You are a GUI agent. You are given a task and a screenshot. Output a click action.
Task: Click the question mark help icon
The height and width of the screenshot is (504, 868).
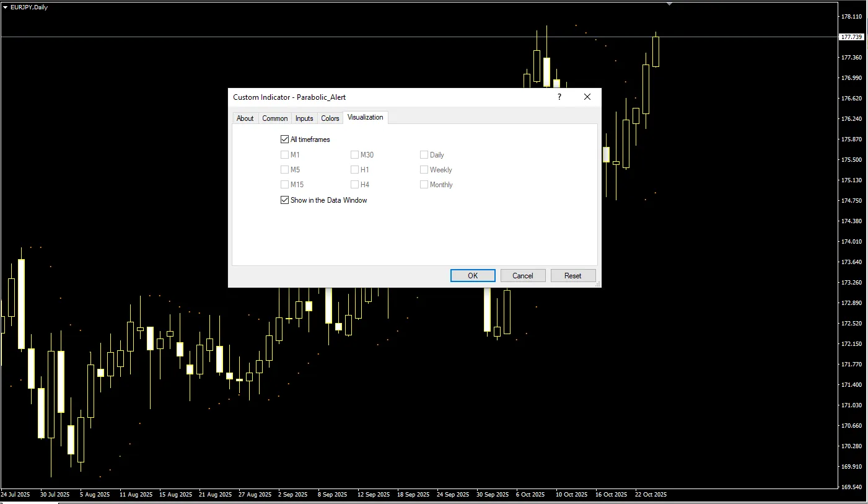[x=559, y=97]
